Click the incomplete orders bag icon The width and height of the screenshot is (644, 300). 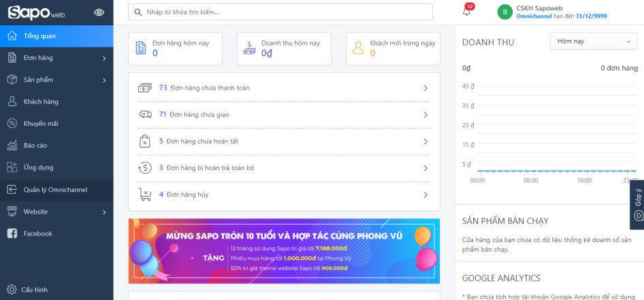point(144,141)
